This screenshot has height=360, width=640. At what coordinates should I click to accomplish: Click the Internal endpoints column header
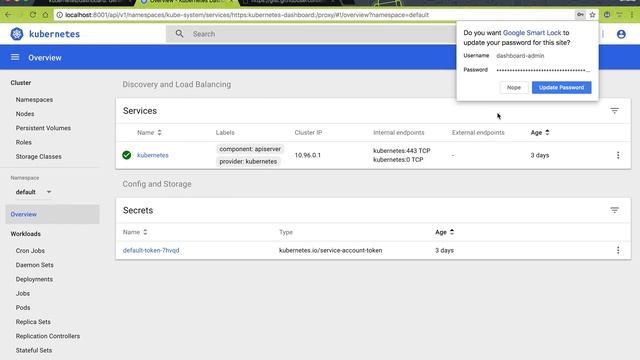point(398,133)
